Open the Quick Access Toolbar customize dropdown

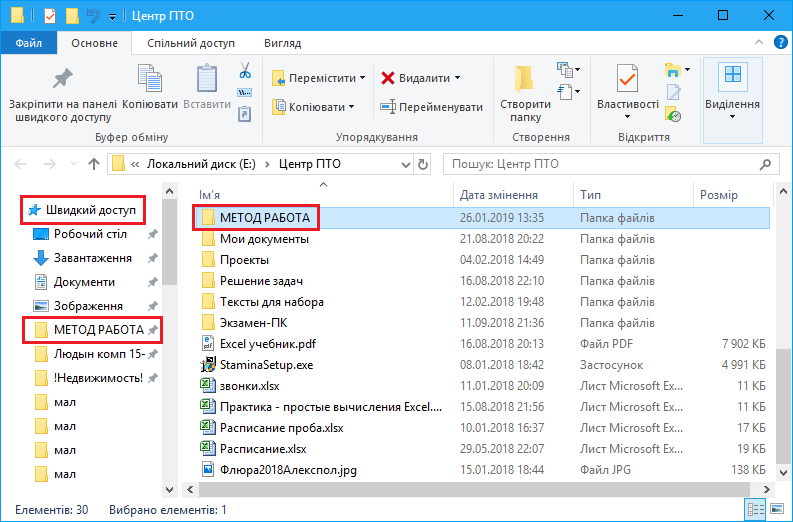coord(112,17)
